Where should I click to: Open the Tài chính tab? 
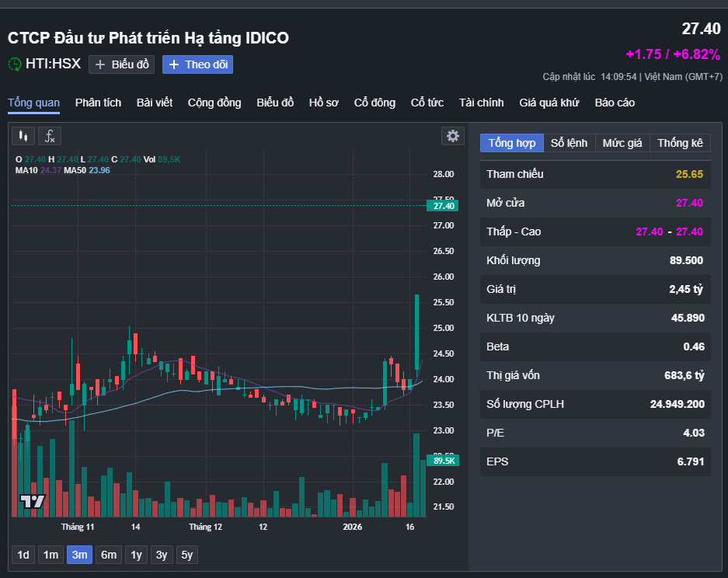pyautogui.click(x=481, y=103)
